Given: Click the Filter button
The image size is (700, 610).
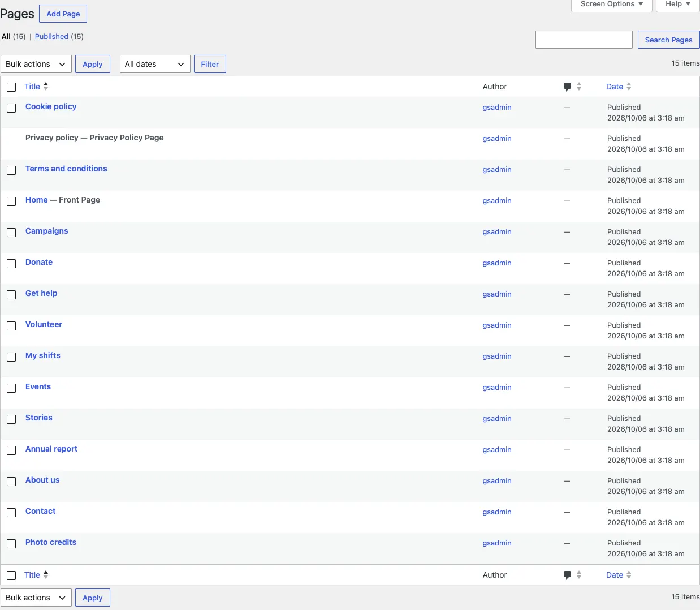Looking at the screenshot, I should 210,64.
